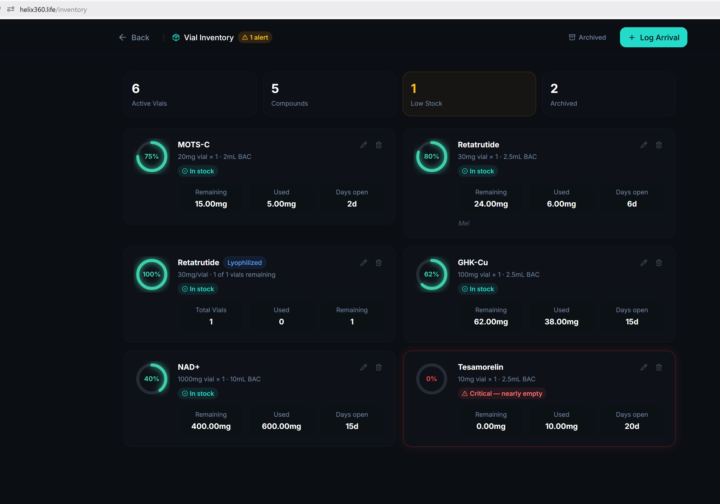Select the Active Vials stat card

point(190,94)
